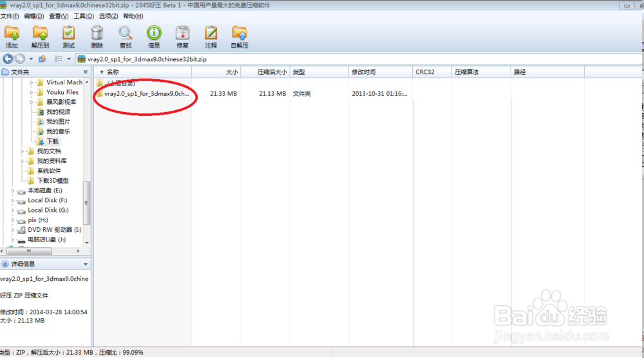644x358 pixels.
Task: Click the 删除 (Delete) trash icon
Action: [x=97, y=33]
